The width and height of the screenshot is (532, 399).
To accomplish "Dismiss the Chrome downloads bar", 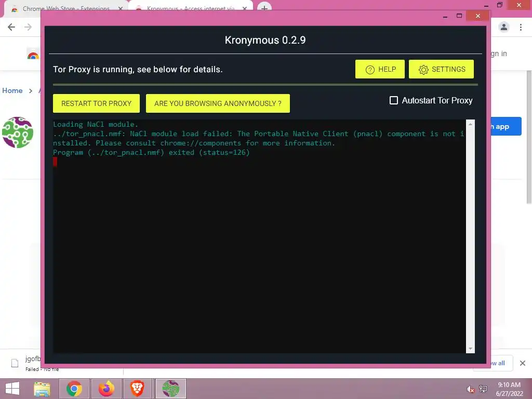I will 523,363.
